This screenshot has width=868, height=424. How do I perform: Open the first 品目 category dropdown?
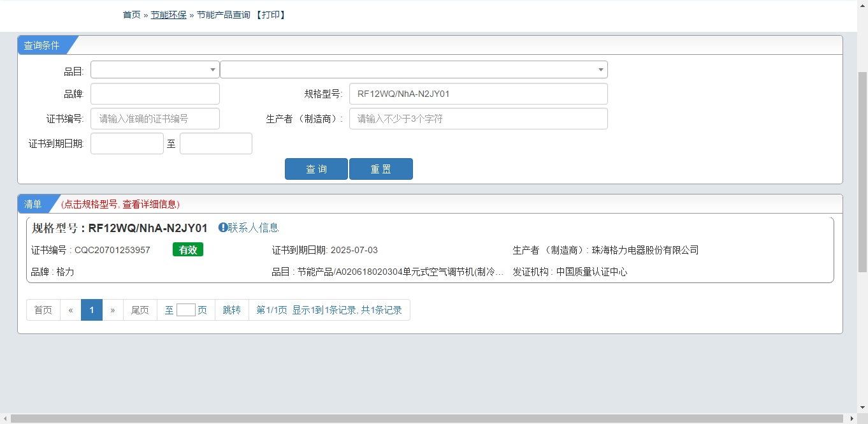[x=155, y=69]
